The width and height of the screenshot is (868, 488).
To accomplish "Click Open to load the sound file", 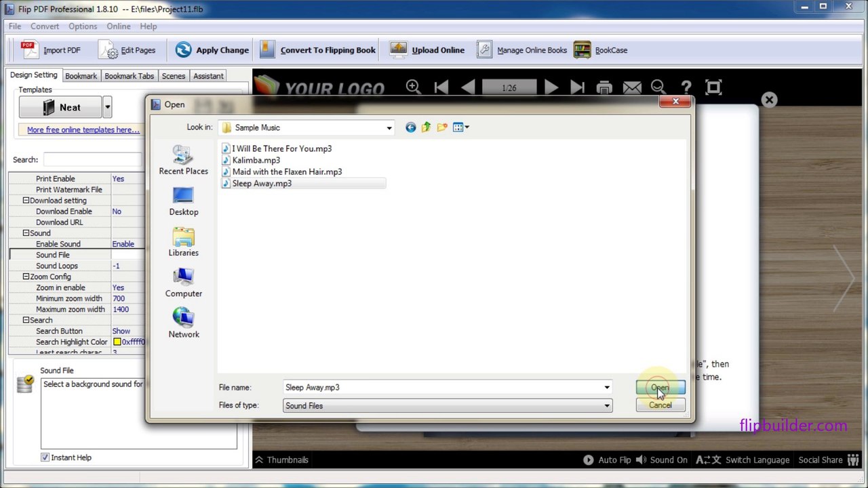I will coord(660,388).
